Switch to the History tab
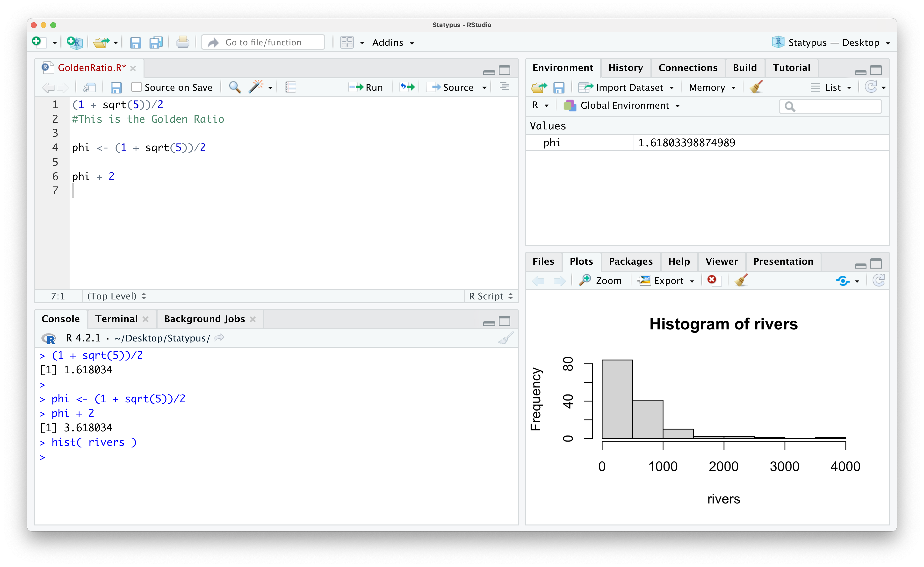Image resolution: width=924 pixels, height=567 pixels. point(625,68)
